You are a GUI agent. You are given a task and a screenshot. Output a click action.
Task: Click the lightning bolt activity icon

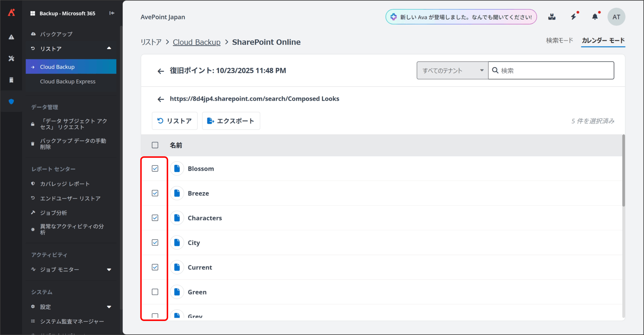pos(573,17)
